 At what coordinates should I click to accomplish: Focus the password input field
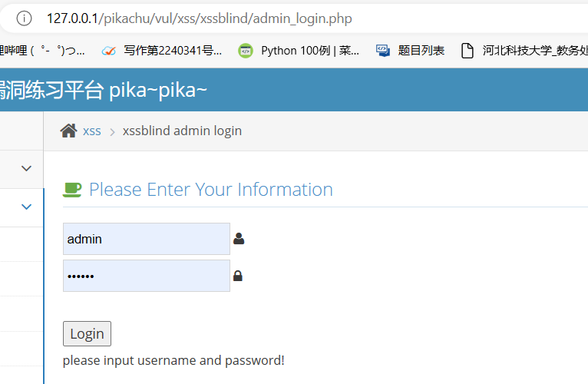[146, 276]
